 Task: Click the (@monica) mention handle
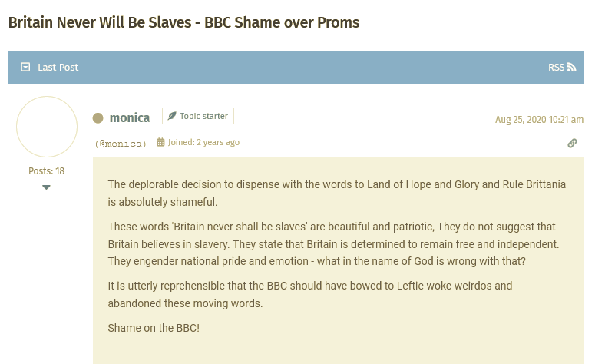tap(121, 143)
